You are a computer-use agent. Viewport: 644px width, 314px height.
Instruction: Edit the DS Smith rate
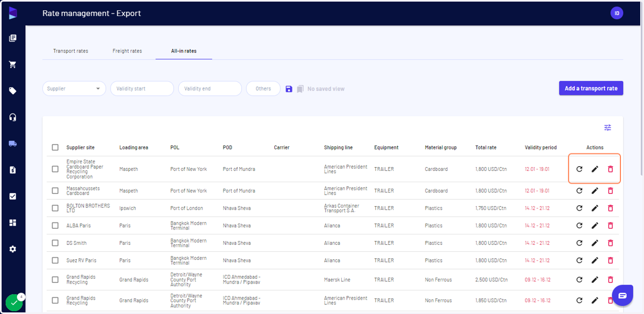[595, 243]
